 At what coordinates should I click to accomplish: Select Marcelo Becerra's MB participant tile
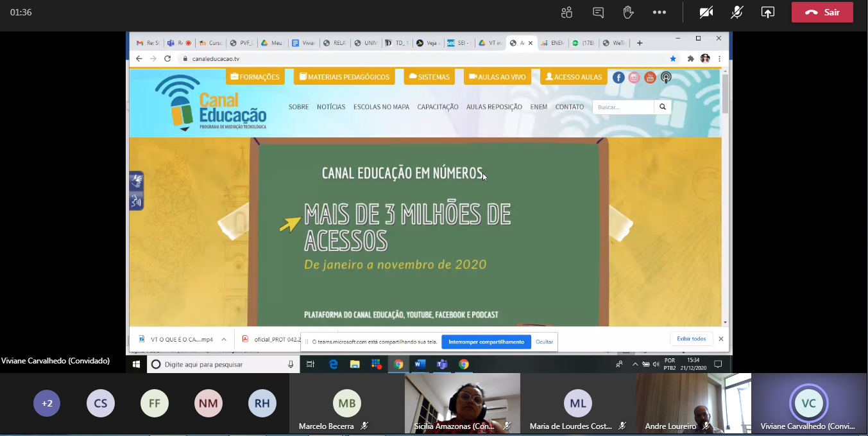346,404
